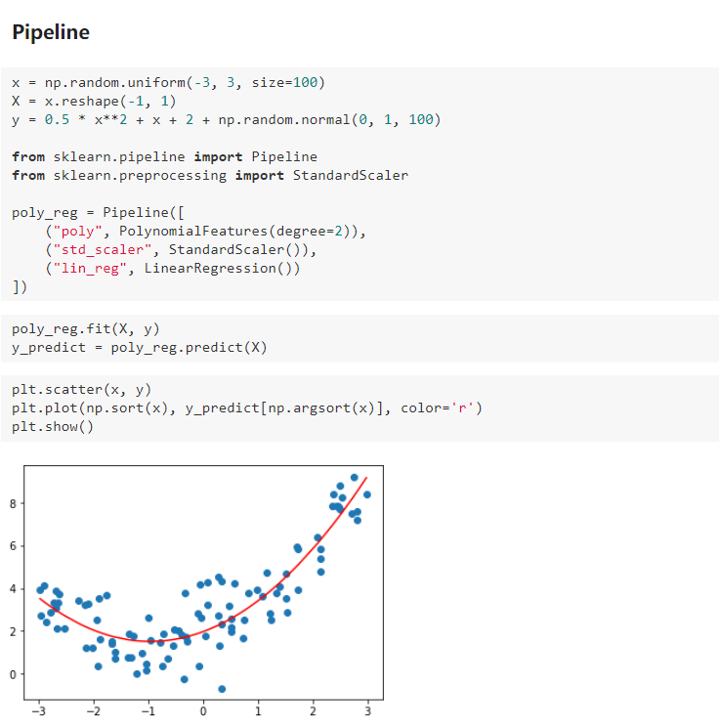Click the "std_scaler" string in pipeline
This screenshot has height=728, width=719.
pyautogui.click(x=103, y=250)
